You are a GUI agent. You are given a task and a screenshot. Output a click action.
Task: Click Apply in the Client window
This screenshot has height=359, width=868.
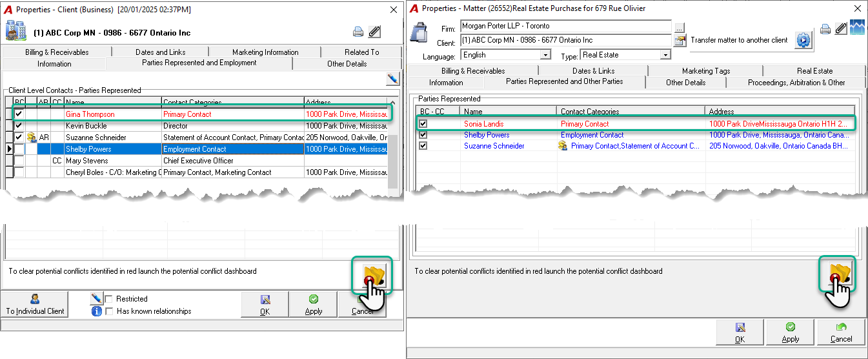tap(314, 304)
